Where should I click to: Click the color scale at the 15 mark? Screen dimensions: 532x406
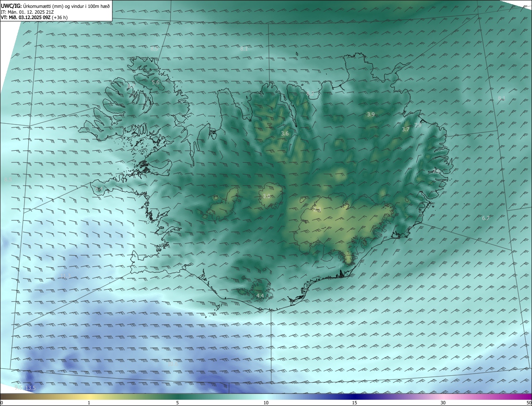coord(355,397)
